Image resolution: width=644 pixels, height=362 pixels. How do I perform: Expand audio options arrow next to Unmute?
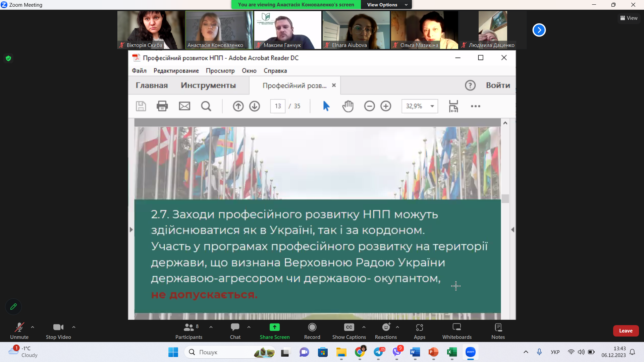tap(33, 327)
